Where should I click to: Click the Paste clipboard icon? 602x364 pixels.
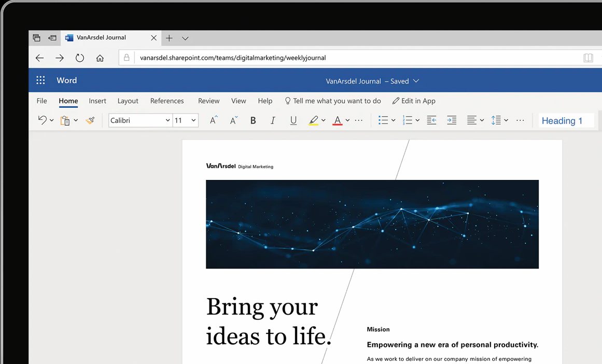tap(65, 121)
